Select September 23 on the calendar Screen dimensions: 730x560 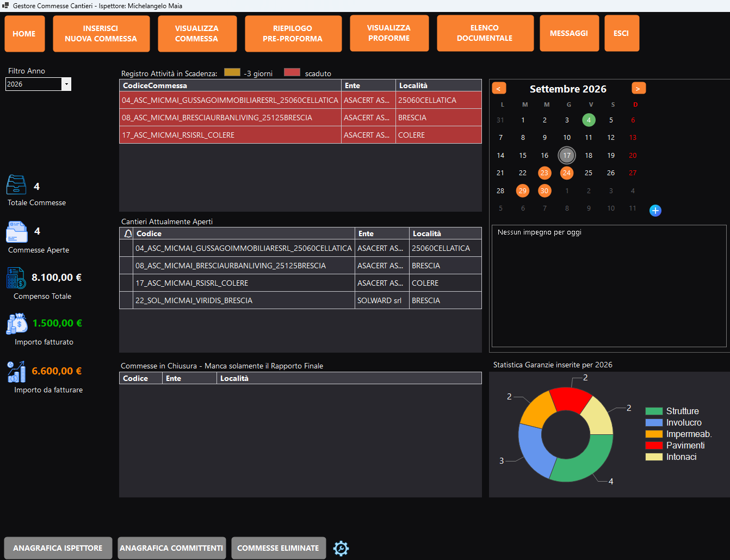tap(545, 173)
